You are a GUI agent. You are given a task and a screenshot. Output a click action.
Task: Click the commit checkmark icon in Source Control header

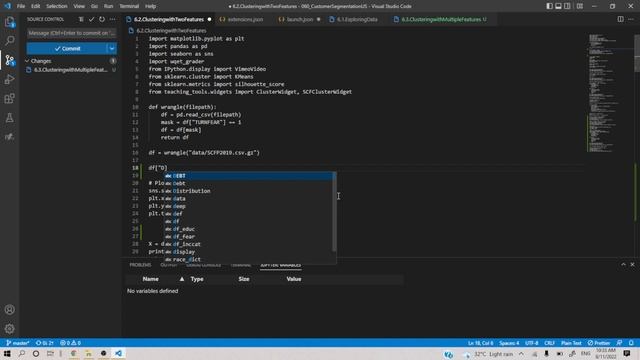[91, 19]
